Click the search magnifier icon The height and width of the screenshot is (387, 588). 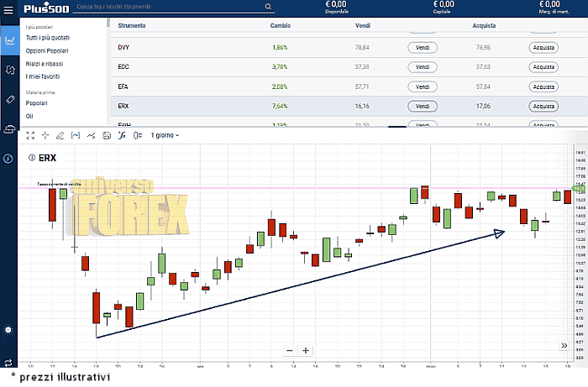(269, 7)
